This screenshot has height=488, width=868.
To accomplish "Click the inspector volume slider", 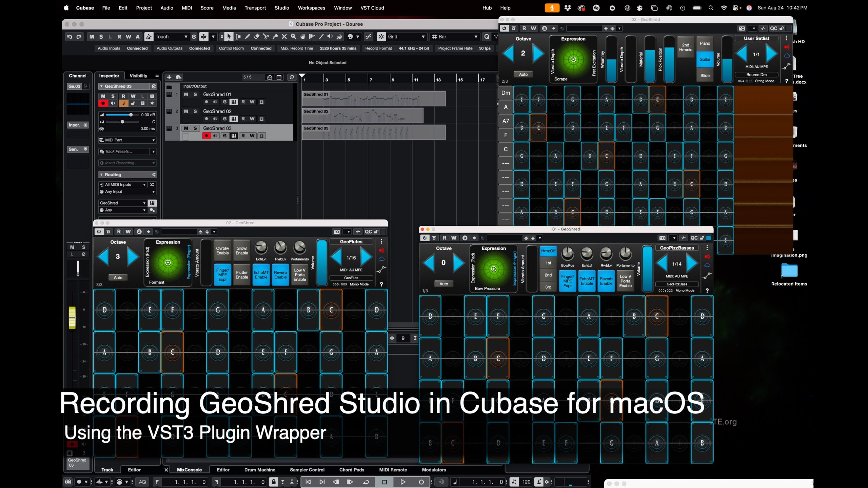I will pyautogui.click(x=131, y=115).
